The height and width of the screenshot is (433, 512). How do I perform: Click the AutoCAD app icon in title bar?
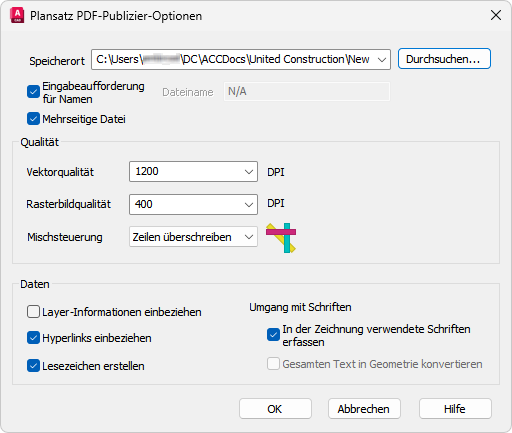click(x=17, y=16)
